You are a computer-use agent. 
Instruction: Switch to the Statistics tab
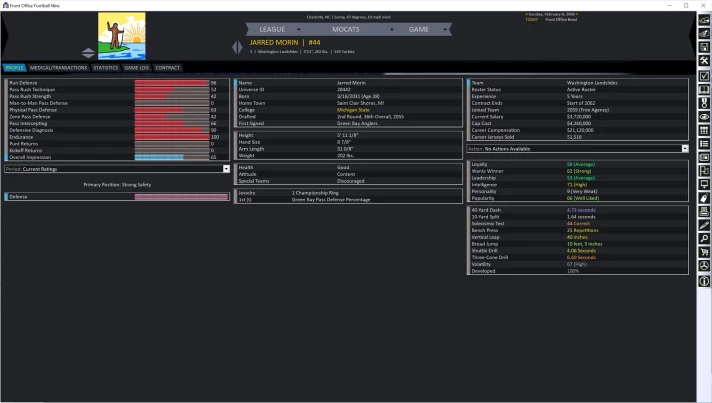tap(106, 68)
